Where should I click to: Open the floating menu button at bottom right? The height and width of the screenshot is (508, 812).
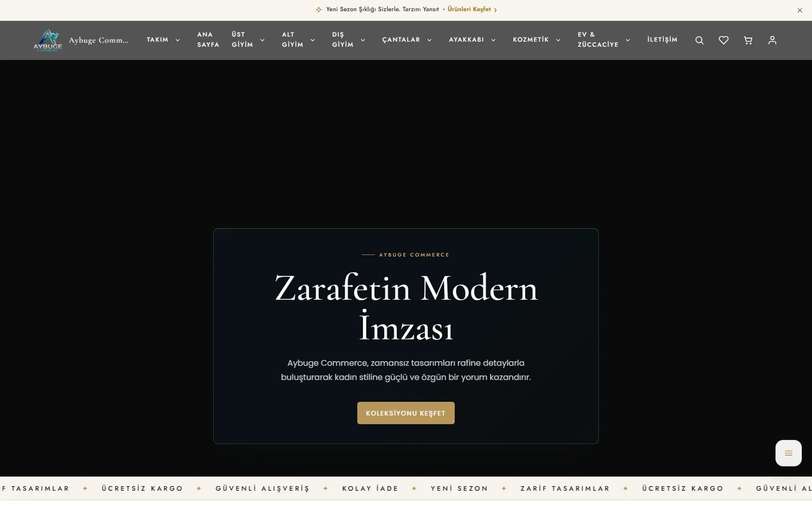[x=789, y=453]
